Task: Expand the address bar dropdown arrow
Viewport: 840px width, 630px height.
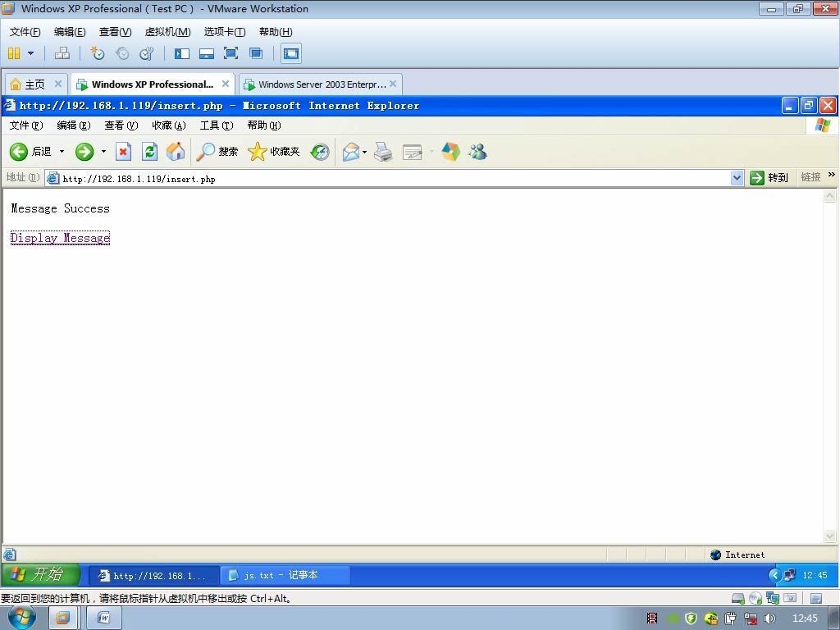Action: click(737, 178)
